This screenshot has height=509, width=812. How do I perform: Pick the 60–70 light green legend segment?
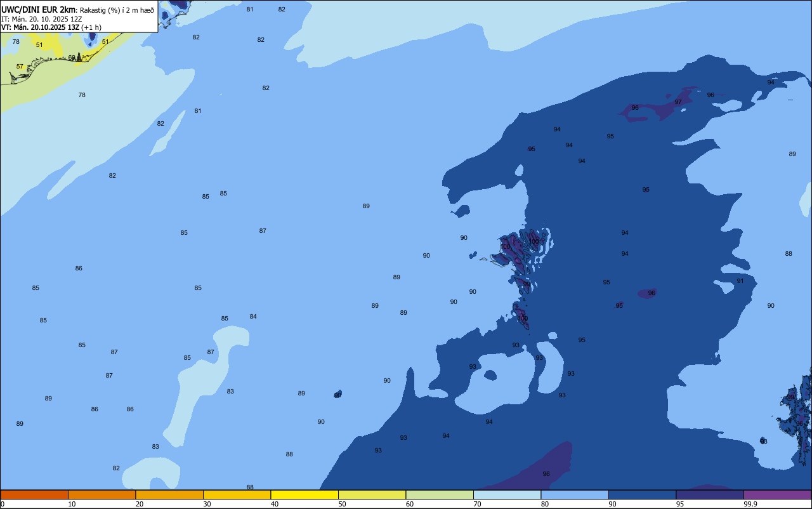[440, 494]
